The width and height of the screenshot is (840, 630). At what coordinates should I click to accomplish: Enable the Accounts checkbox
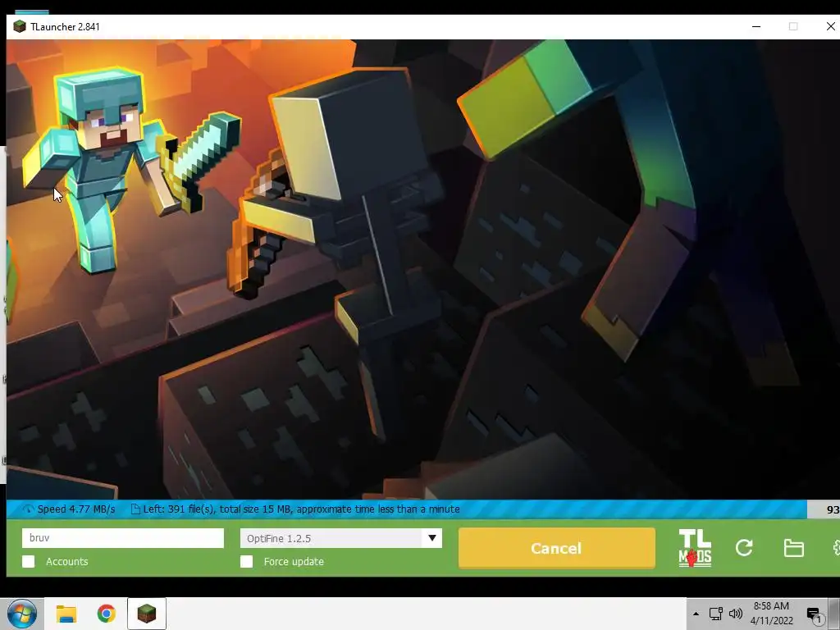coord(29,561)
